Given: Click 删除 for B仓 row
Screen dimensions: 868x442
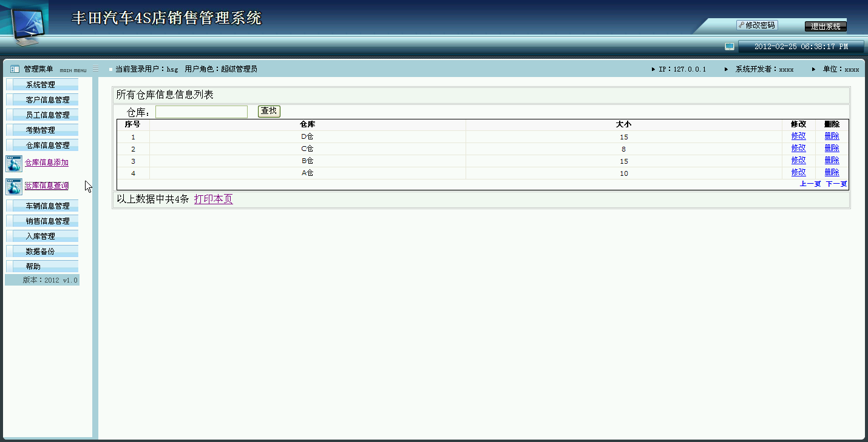Looking at the screenshot, I should click(x=832, y=161).
